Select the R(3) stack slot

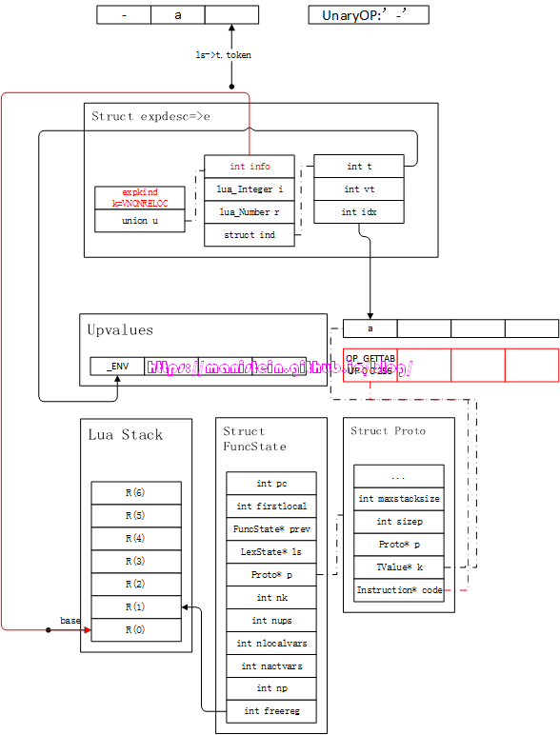point(136,561)
